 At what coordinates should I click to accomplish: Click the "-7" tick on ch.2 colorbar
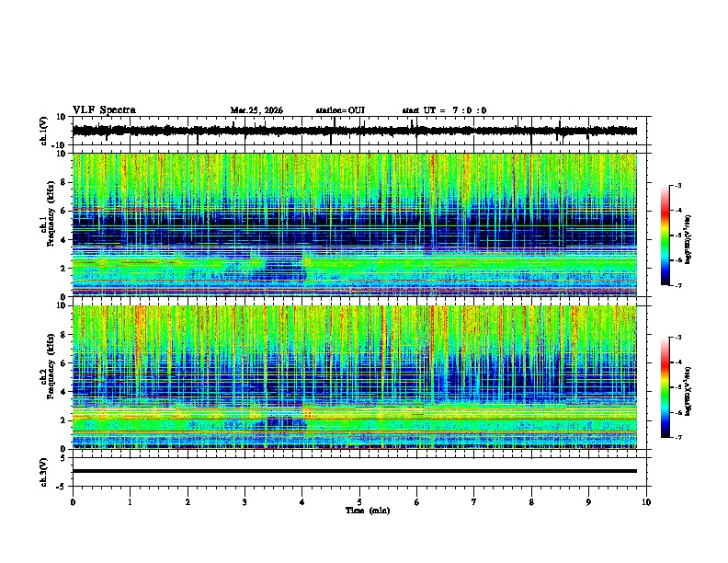[678, 438]
